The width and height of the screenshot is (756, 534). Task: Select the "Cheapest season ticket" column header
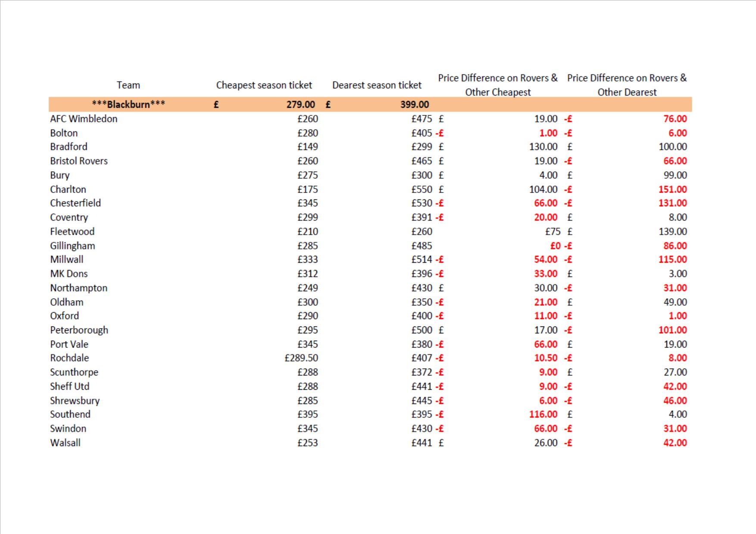[x=264, y=85]
